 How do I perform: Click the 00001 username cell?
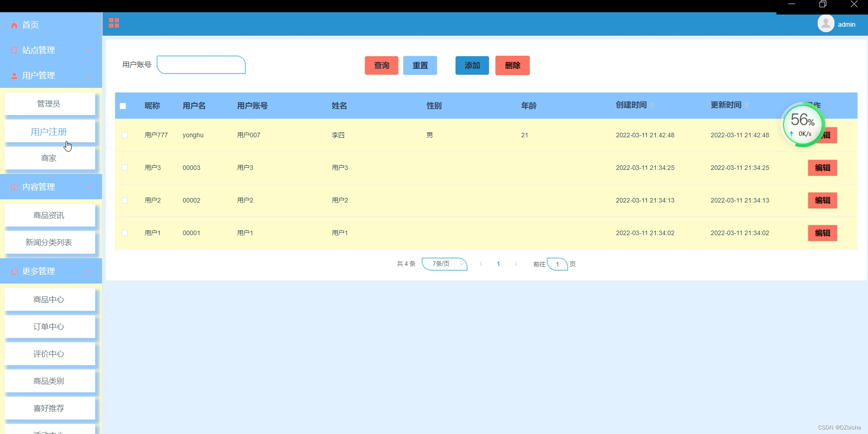point(191,233)
